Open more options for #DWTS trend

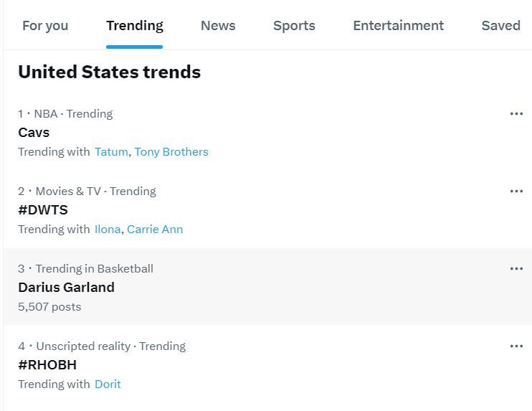point(516,191)
